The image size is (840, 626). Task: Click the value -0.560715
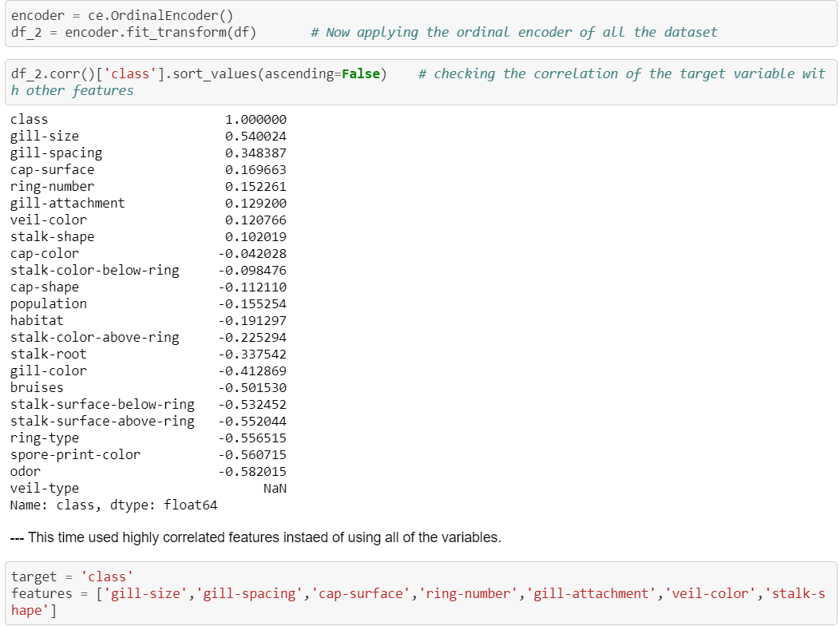[x=252, y=454]
